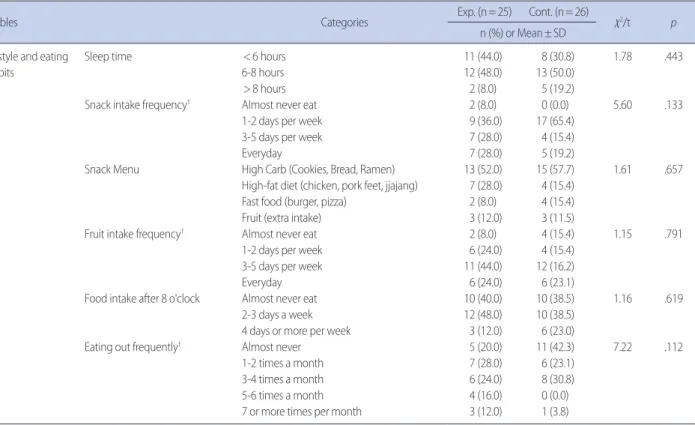
Task: Select the "Snack intake frequency" label
Action: (137, 105)
